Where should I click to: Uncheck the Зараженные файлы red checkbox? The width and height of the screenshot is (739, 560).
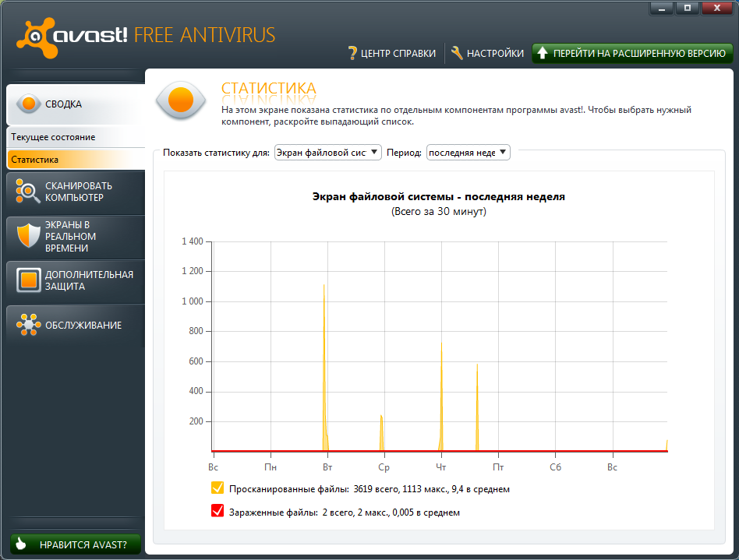pos(217,511)
